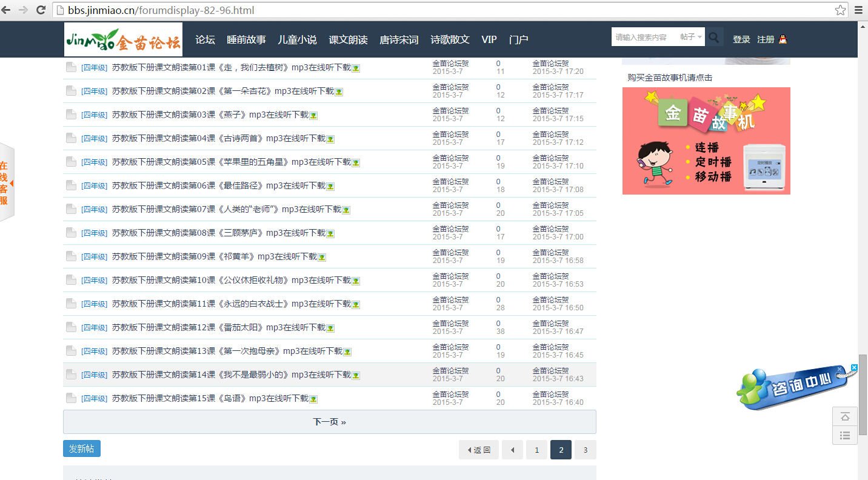
Task: Go to previous page arrow in pagination
Action: (513, 450)
